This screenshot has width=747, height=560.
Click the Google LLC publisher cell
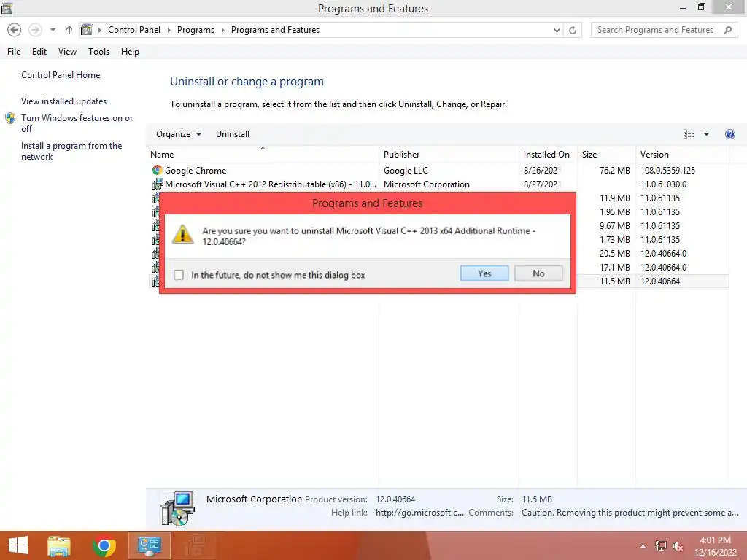(x=406, y=171)
